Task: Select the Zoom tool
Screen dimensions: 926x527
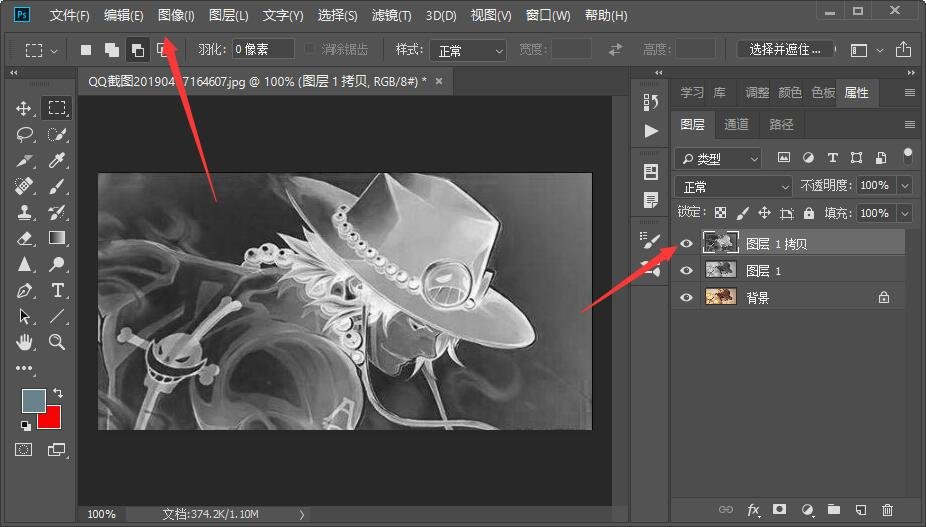Action: 57,341
